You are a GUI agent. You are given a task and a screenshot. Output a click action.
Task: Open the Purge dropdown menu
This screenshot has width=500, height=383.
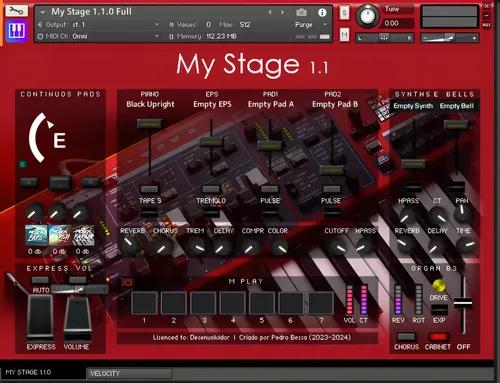(x=310, y=25)
